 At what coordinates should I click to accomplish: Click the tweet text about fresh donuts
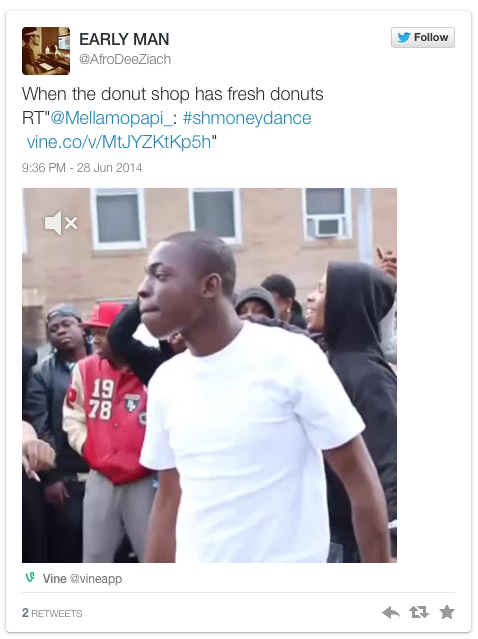tap(172, 94)
